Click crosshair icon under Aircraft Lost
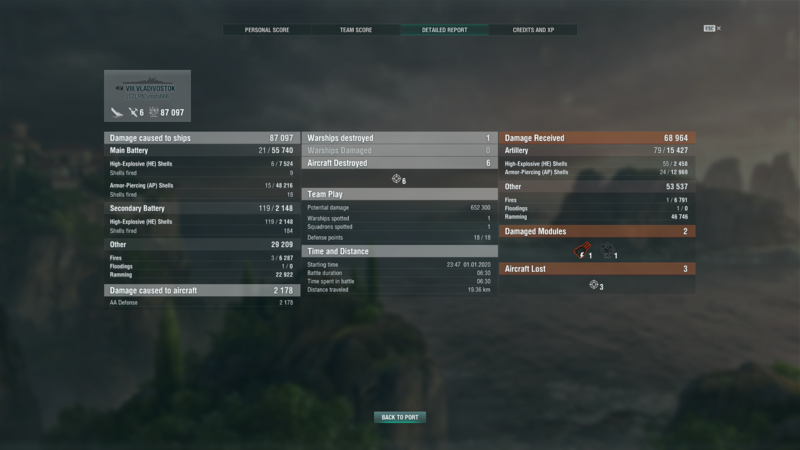Screen dimensions: 800x450 tap(593, 285)
